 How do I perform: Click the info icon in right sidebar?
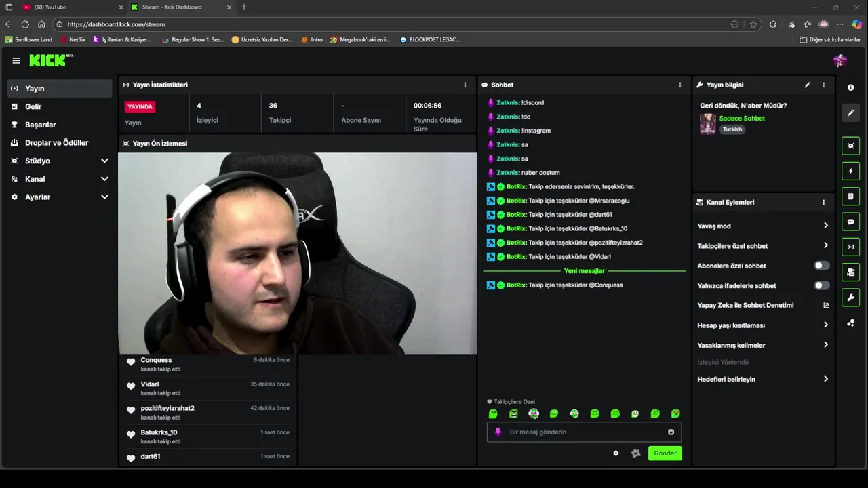point(850,87)
